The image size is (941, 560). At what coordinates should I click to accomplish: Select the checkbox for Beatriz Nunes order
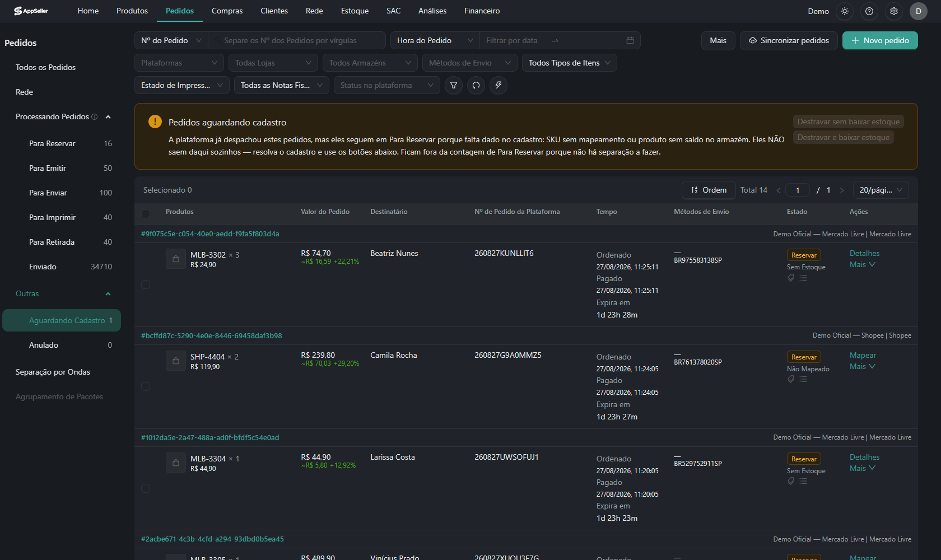coord(146,284)
